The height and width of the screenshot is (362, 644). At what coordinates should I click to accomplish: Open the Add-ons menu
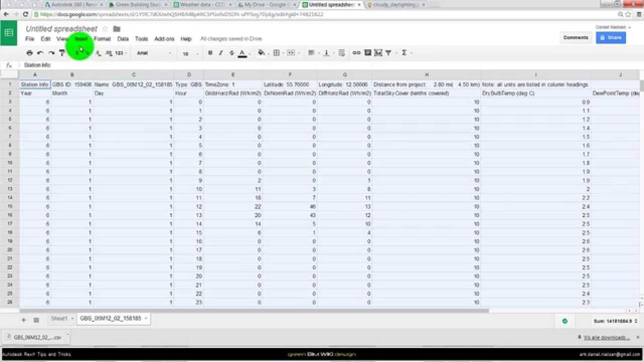tap(164, 39)
